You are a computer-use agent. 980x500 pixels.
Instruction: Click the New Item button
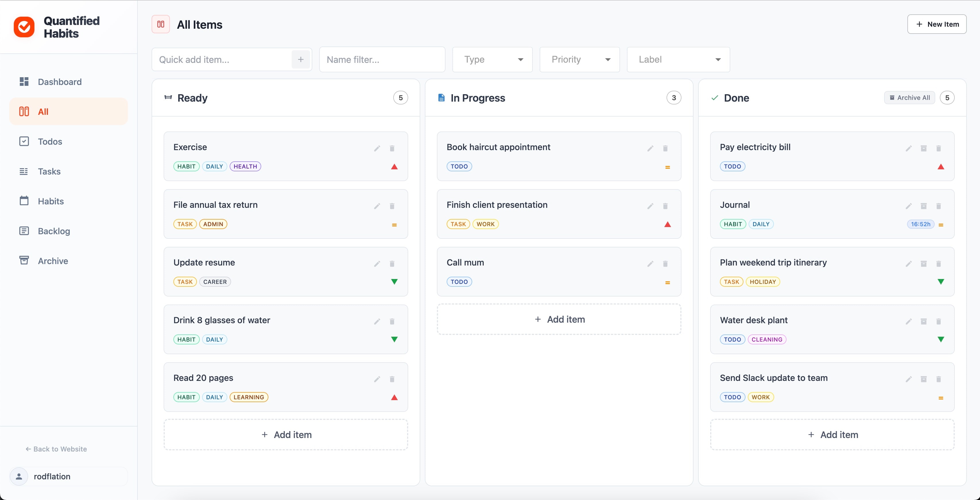[x=937, y=24]
